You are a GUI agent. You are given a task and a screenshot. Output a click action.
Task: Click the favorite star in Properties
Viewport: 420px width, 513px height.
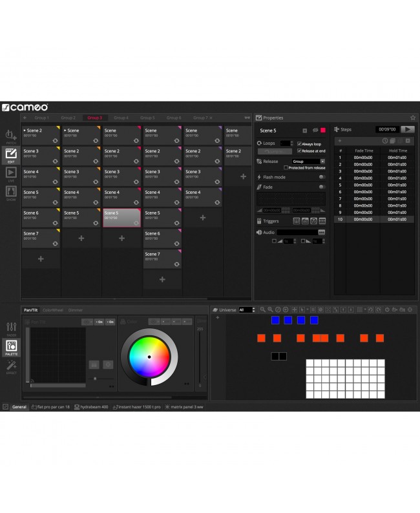(x=413, y=118)
